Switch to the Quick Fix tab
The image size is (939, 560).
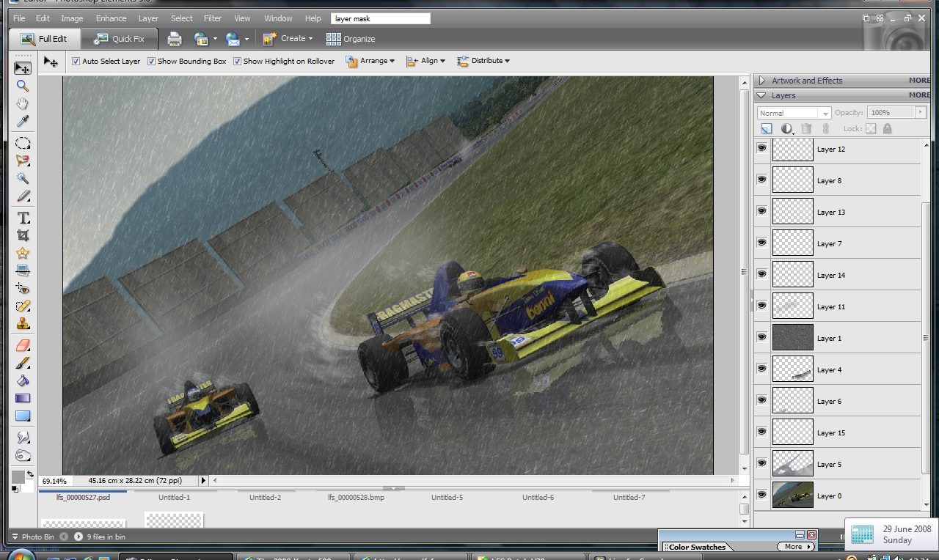click(x=119, y=39)
